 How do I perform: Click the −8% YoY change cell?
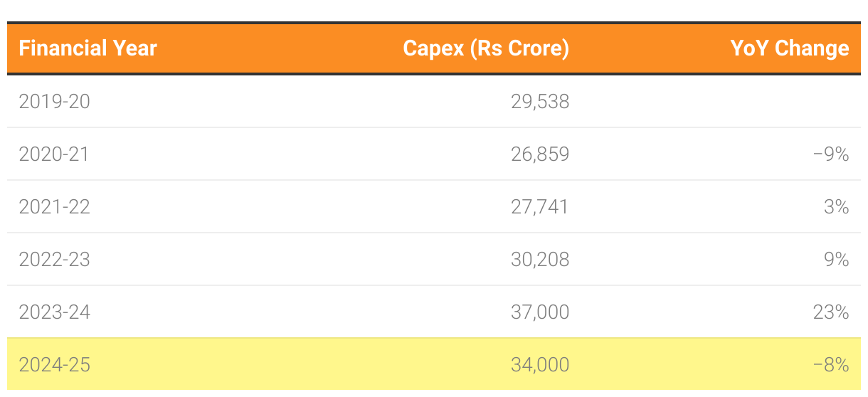(831, 365)
